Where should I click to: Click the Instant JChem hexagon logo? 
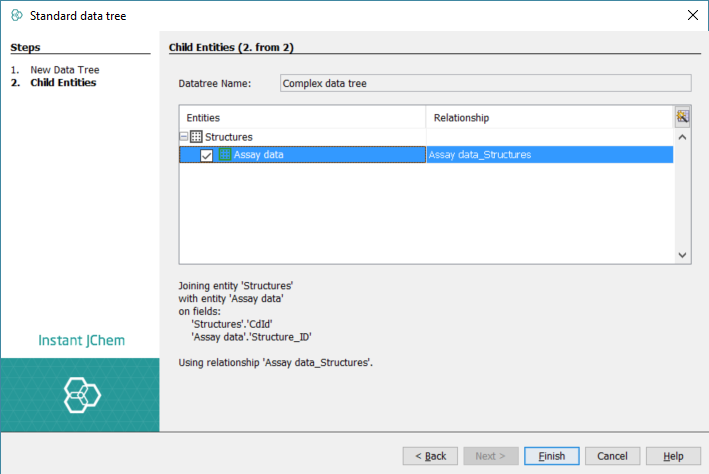click(79, 394)
